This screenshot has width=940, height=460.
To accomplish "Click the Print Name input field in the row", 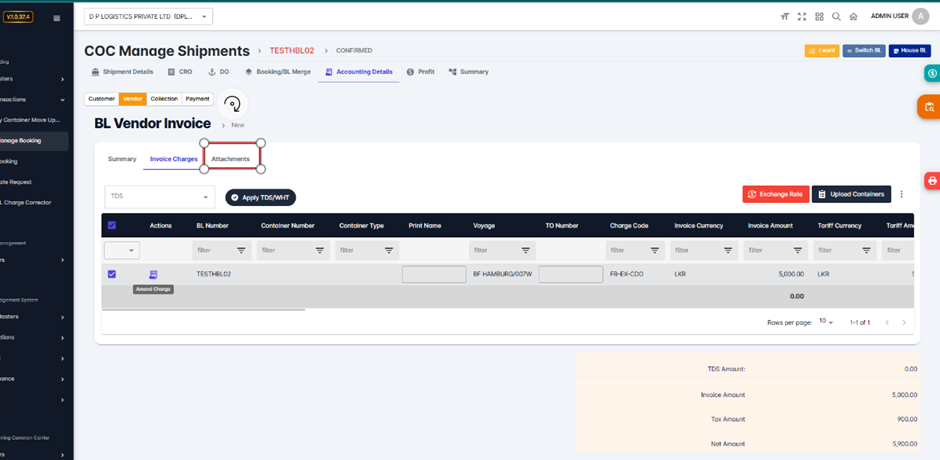I will click(x=433, y=274).
